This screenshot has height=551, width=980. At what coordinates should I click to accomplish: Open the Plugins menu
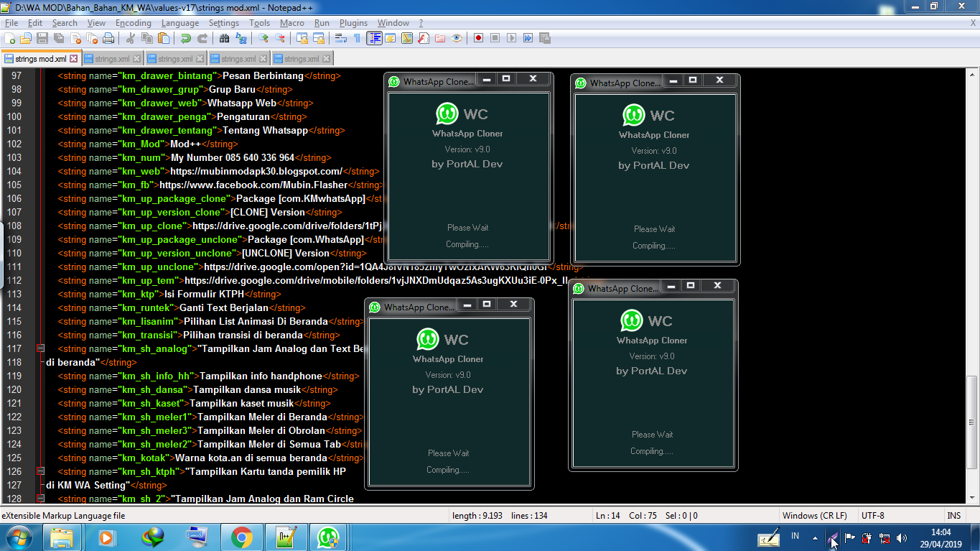pyautogui.click(x=353, y=23)
